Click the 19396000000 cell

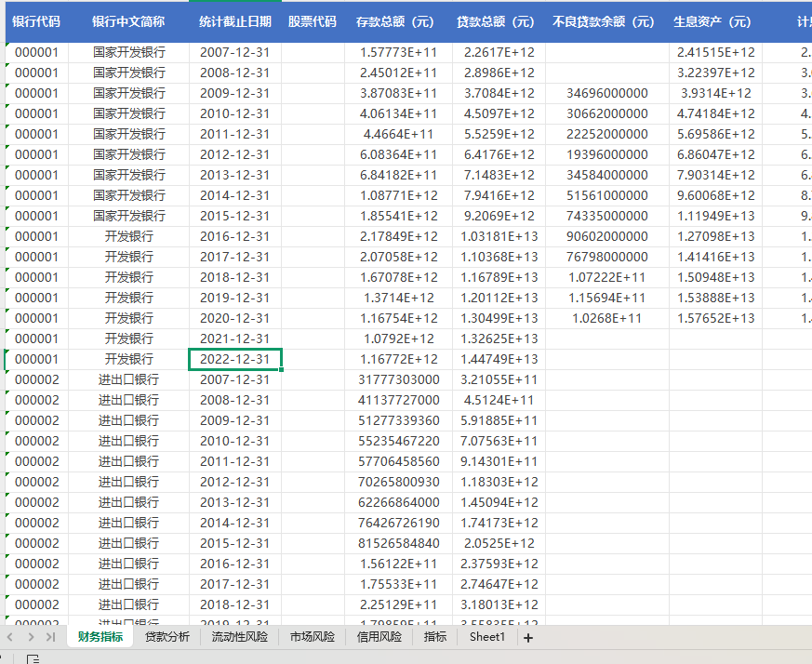(607, 154)
